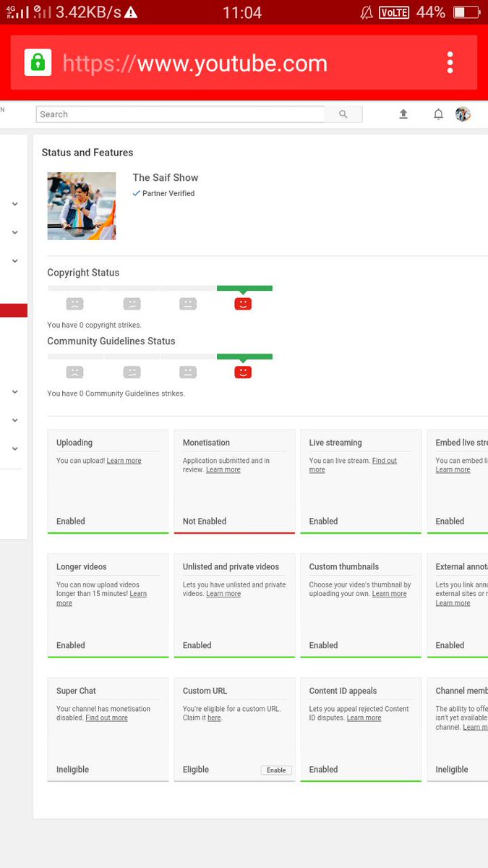Click the upload video arrow icon

click(403, 114)
